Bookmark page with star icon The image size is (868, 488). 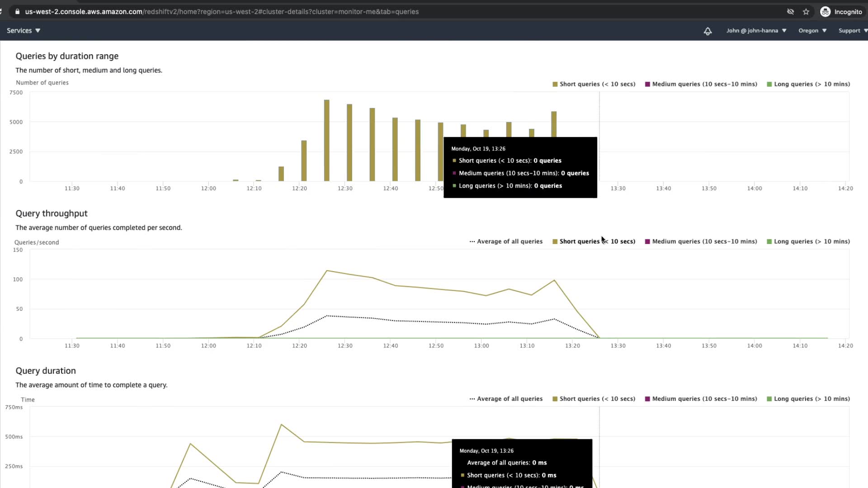click(806, 12)
